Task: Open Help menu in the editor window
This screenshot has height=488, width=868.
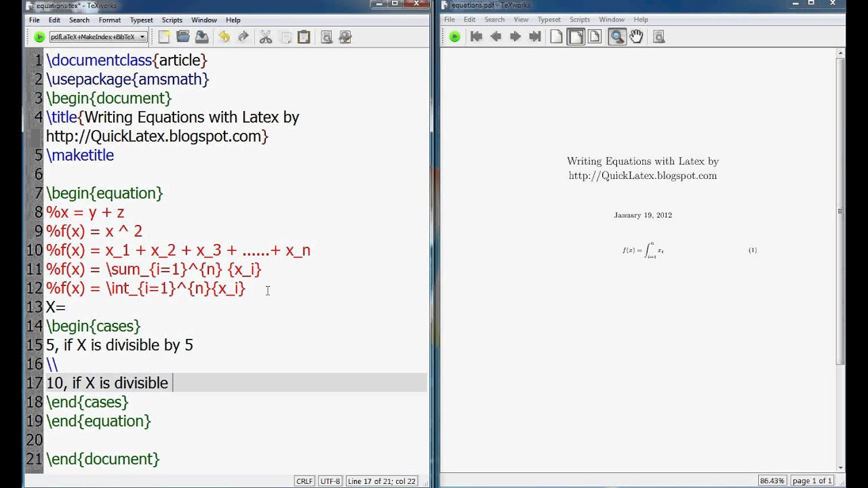Action: tap(233, 20)
